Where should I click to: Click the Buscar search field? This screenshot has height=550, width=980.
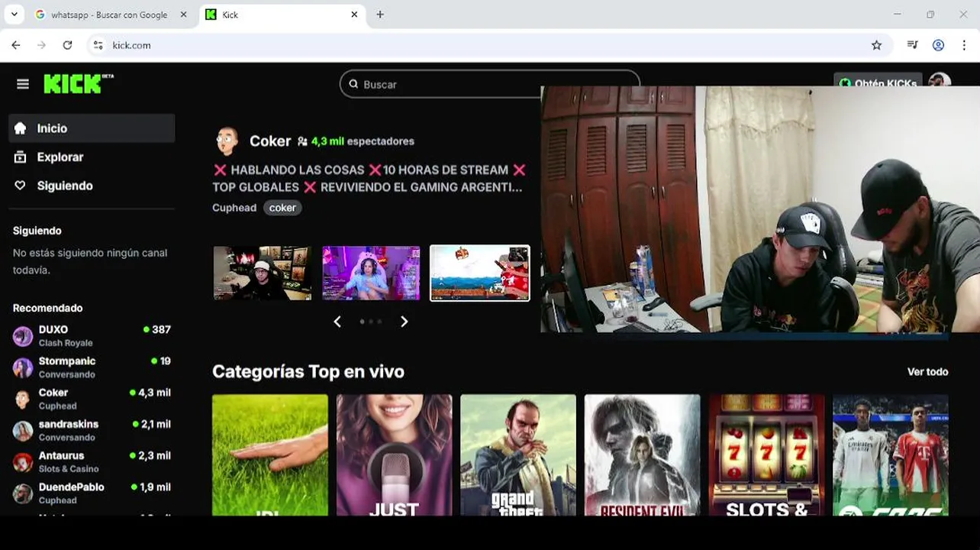[489, 84]
